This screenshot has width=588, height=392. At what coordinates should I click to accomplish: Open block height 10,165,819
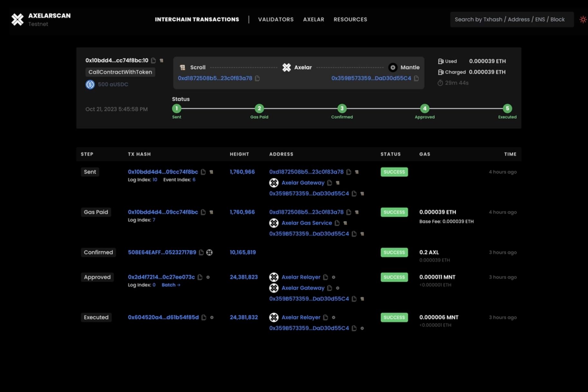coord(243,252)
